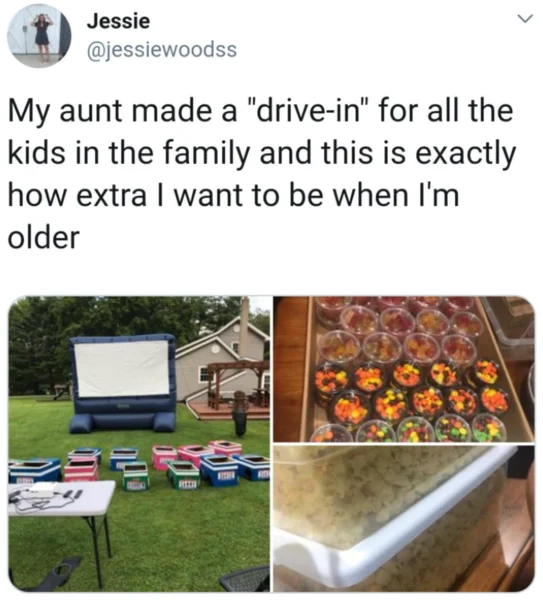This screenshot has width=543, height=606.
Task: Click the inflatable movie screen in photo
Action: (123, 383)
